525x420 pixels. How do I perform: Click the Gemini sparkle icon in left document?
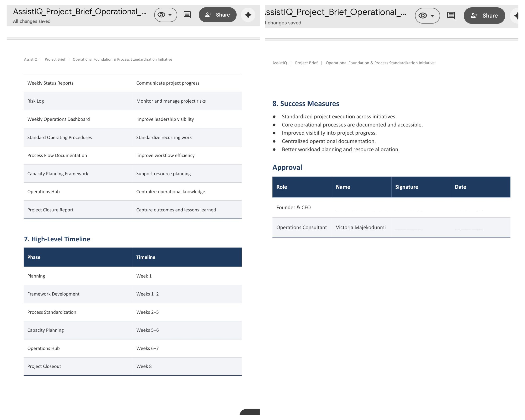pyautogui.click(x=248, y=15)
